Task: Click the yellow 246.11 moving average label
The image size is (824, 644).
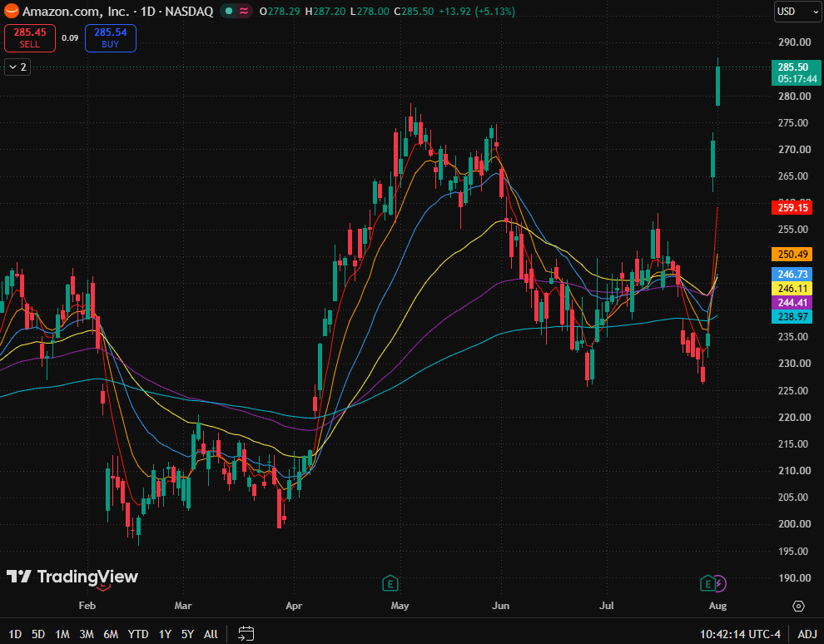Action: point(792,288)
